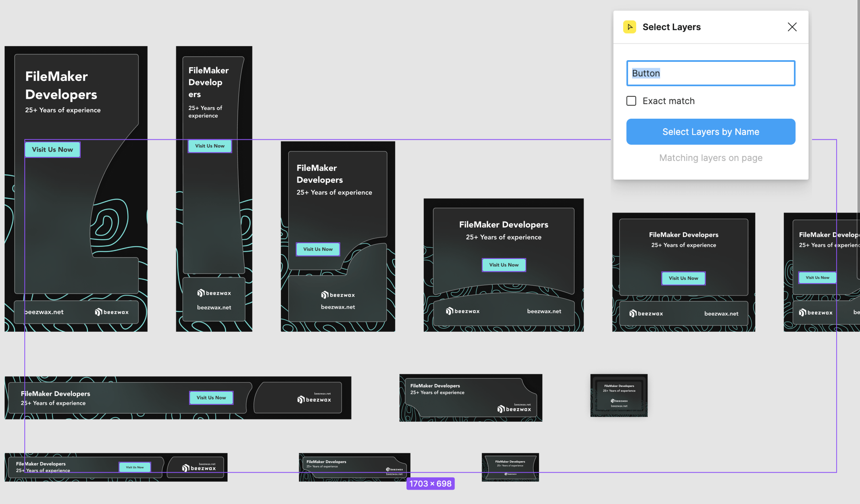Close the Select Layers plugin dialog
The height and width of the screenshot is (504, 860).
click(x=792, y=27)
